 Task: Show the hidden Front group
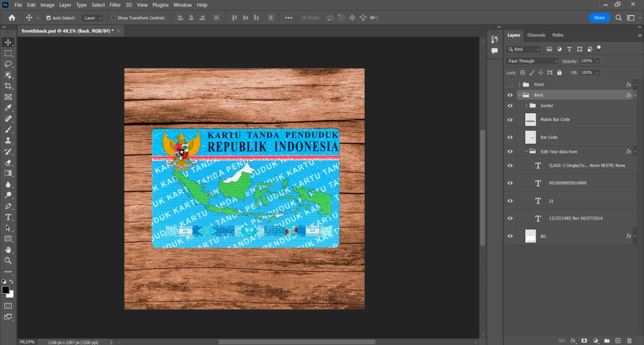pos(510,85)
